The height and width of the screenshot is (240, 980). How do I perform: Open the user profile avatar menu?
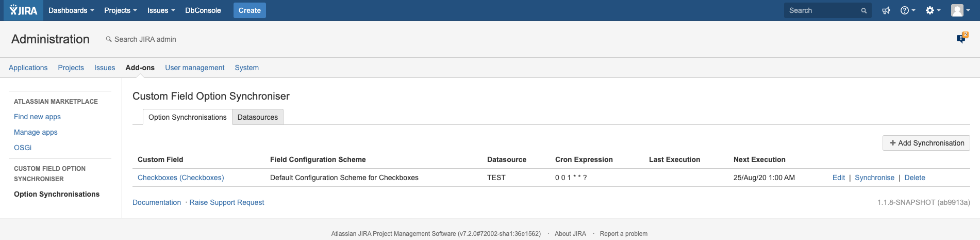point(960,10)
